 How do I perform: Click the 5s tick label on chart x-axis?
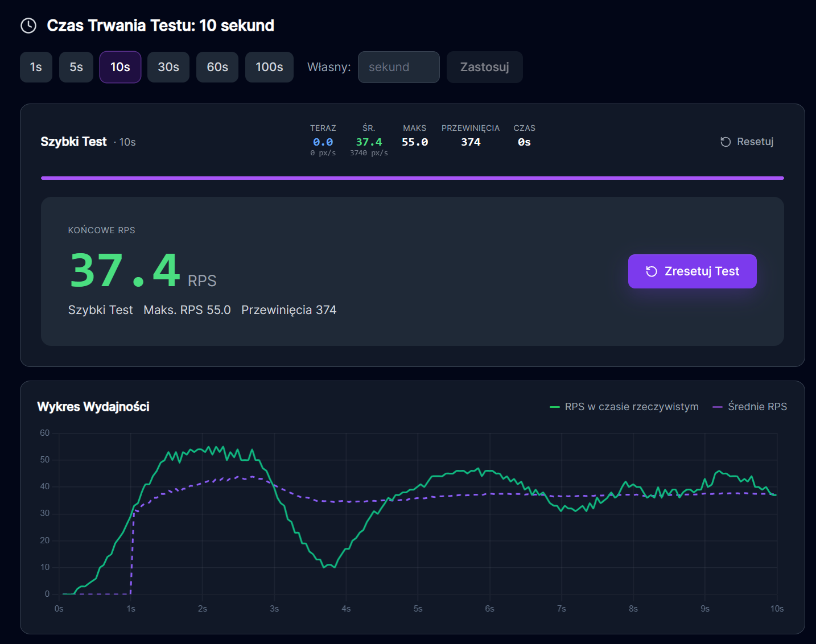418,609
